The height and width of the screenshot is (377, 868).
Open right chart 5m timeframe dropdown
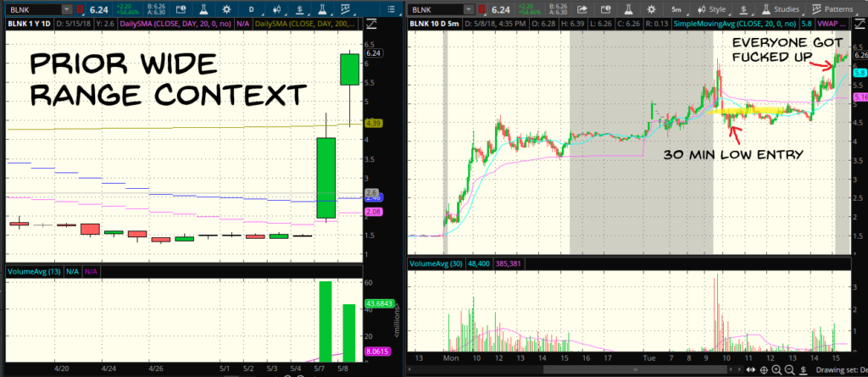(x=676, y=9)
